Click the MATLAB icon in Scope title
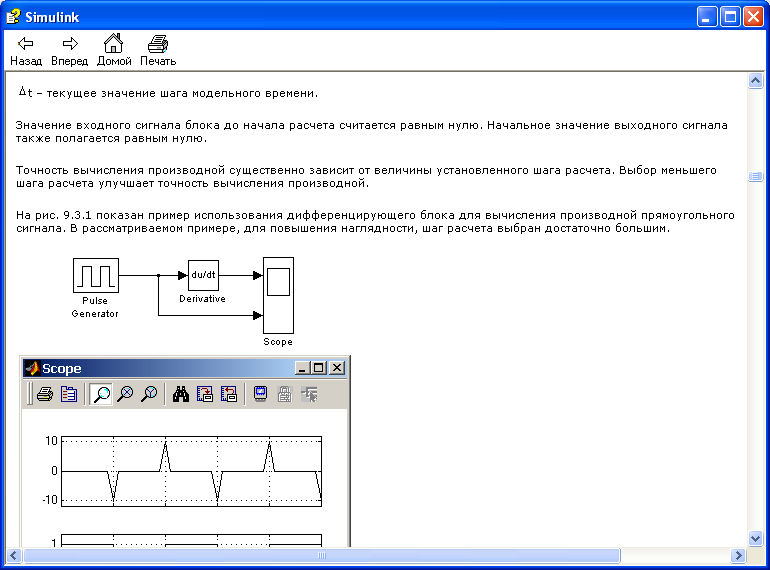The image size is (770, 570). [32, 368]
